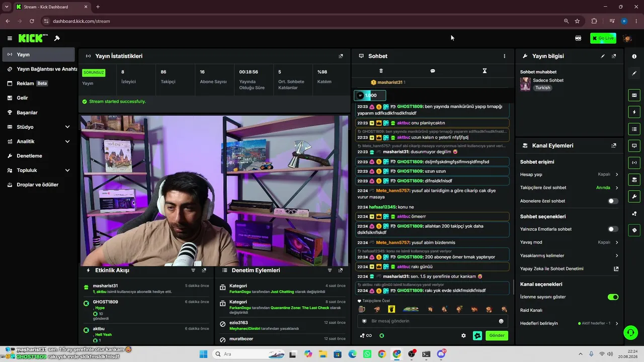Open the Sohbet three-dot options menu

[x=504, y=56]
